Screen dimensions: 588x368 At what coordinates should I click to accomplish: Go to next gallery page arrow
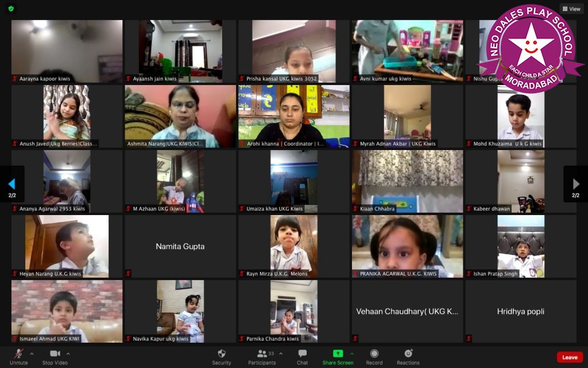[x=575, y=184]
